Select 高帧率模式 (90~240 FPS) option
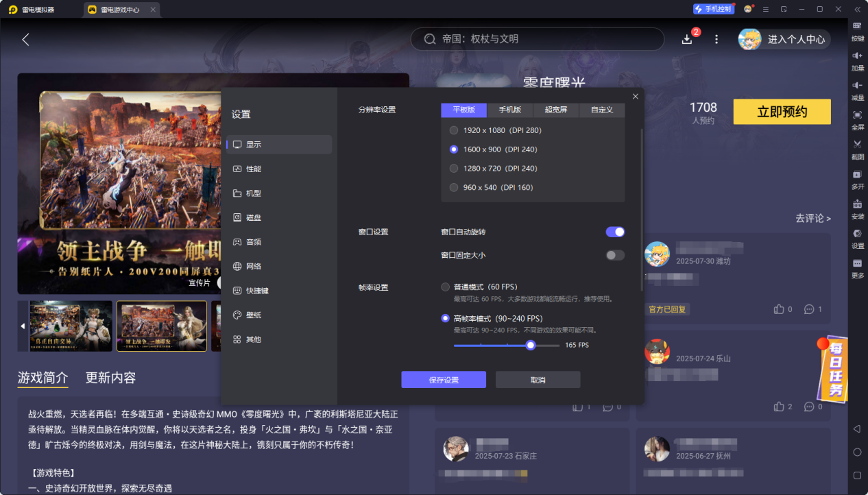 (x=445, y=319)
